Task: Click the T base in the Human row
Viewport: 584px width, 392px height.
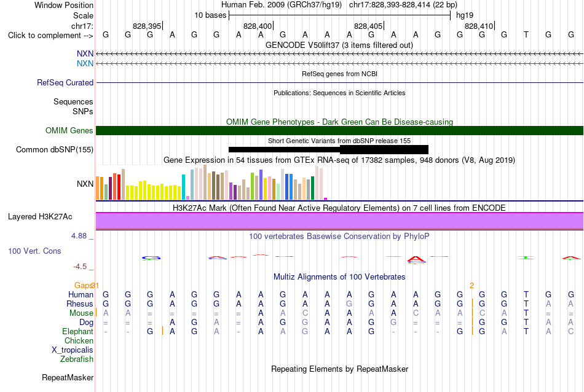Action: [x=526, y=294]
